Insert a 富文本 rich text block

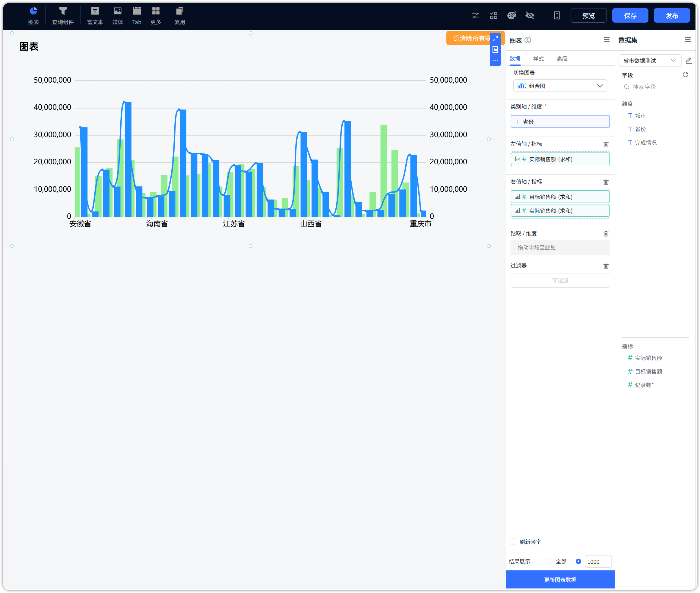pyautogui.click(x=95, y=16)
